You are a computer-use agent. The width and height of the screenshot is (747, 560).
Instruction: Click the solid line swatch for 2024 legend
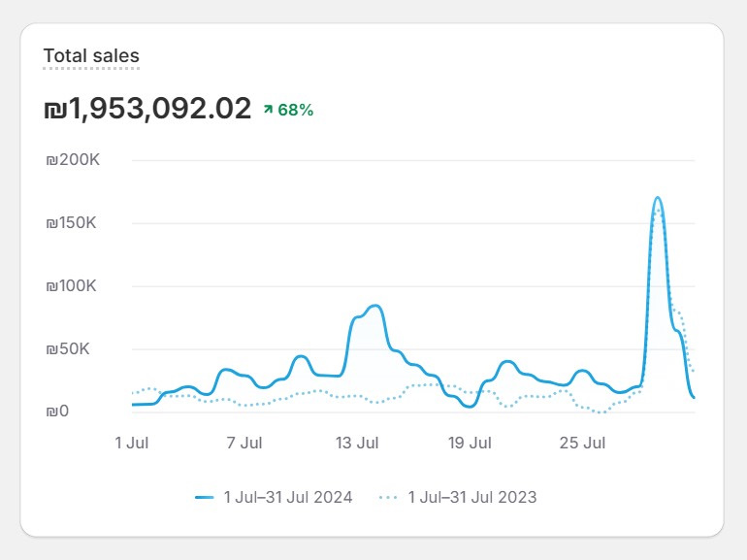pyautogui.click(x=204, y=497)
